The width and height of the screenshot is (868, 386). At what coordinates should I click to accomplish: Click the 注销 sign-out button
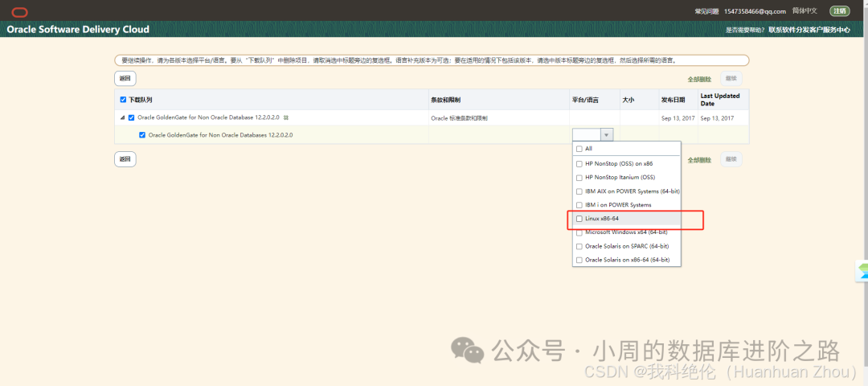(x=840, y=11)
